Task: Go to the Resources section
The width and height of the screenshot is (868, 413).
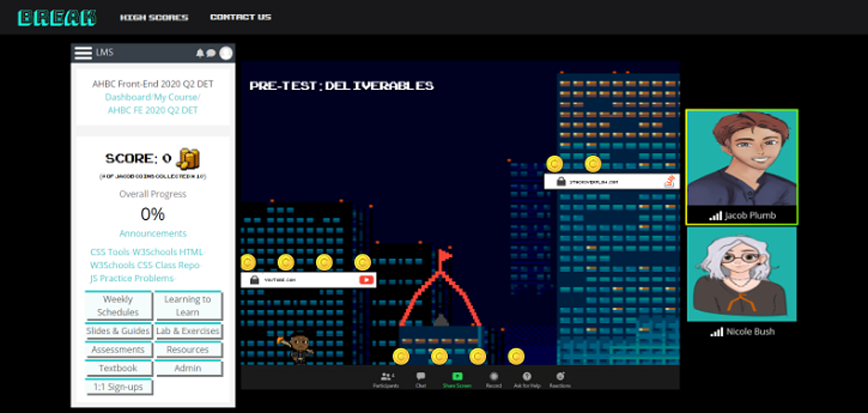Action: click(187, 350)
